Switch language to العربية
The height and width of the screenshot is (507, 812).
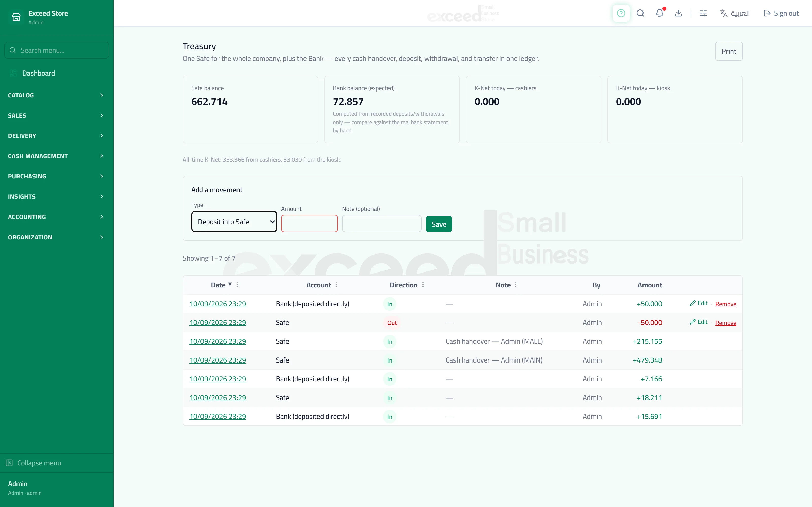pyautogui.click(x=735, y=13)
